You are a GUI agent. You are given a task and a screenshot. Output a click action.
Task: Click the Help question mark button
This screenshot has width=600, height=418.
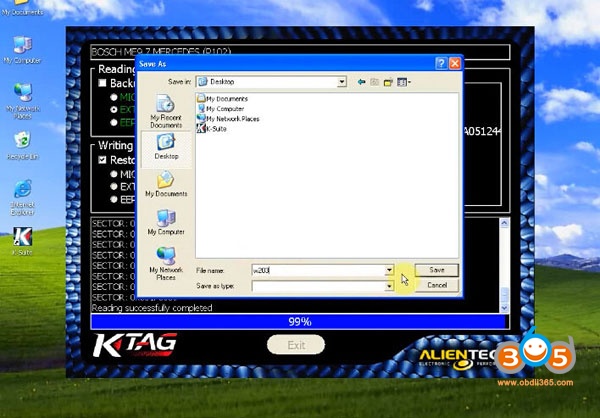pos(441,64)
